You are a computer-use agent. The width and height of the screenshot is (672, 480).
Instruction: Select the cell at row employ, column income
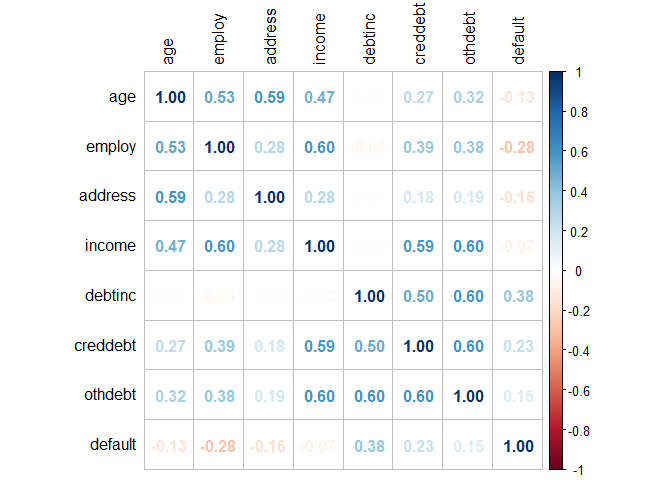click(x=319, y=147)
